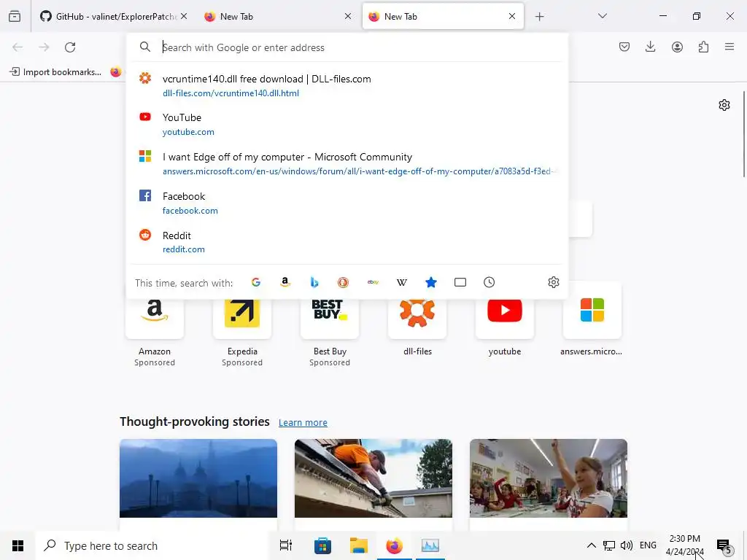
Task: Open the Firefox account icon
Action: pos(677,47)
